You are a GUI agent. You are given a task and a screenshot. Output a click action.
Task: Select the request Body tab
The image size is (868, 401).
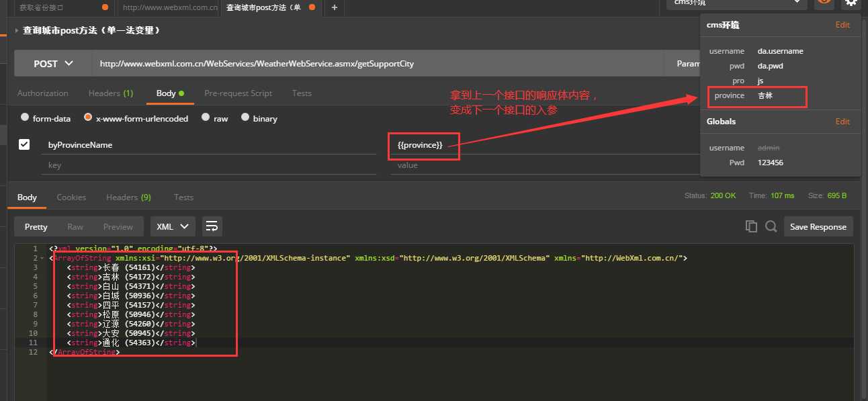[170, 93]
